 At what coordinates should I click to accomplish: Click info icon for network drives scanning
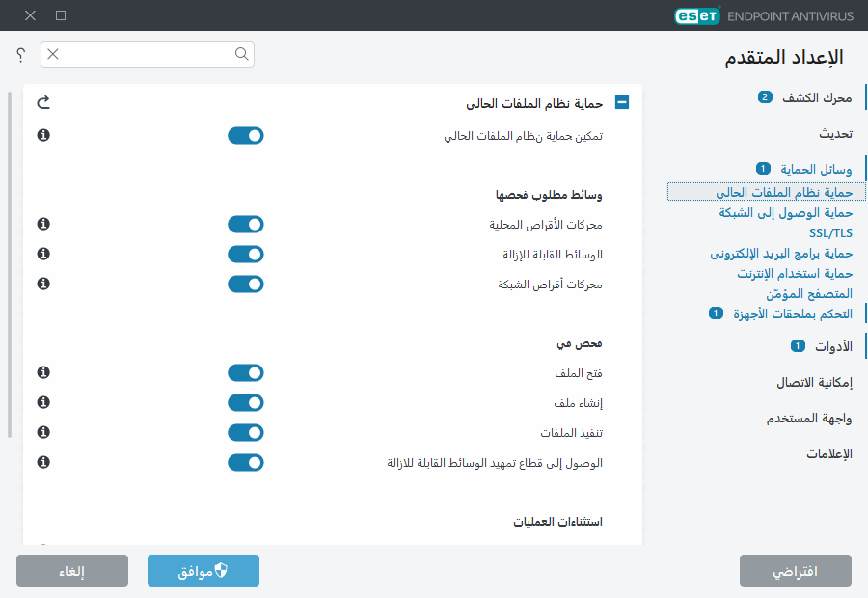pos(41,284)
